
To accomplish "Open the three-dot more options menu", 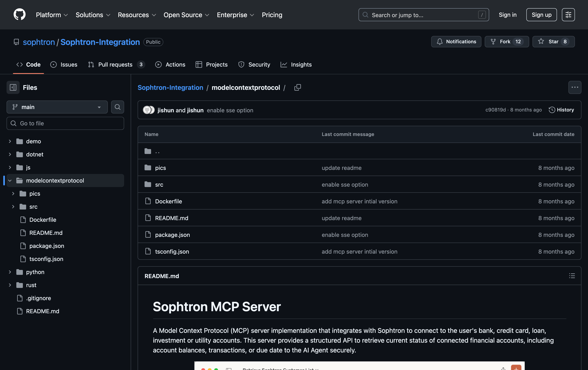I will (x=575, y=87).
